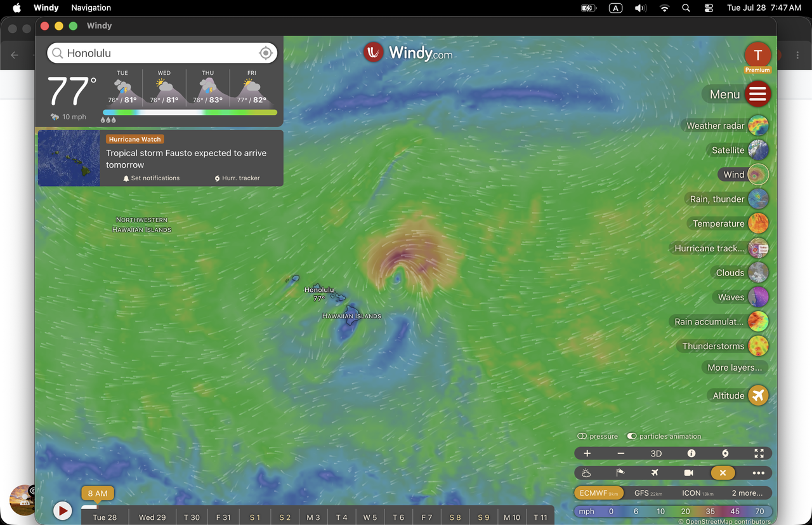812x525 pixels.
Task: Zoom out with the minus icon
Action: (x=621, y=453)
